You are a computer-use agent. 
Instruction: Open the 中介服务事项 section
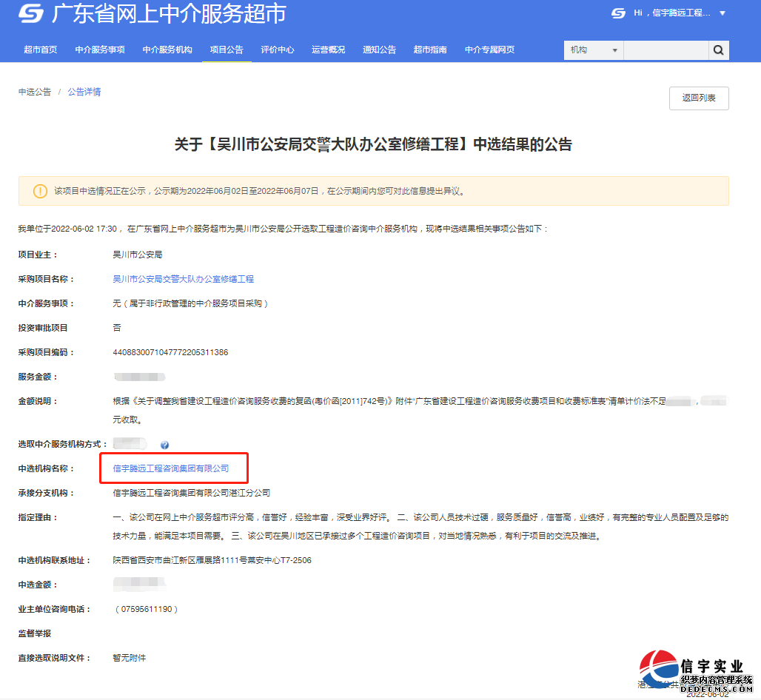100,50
